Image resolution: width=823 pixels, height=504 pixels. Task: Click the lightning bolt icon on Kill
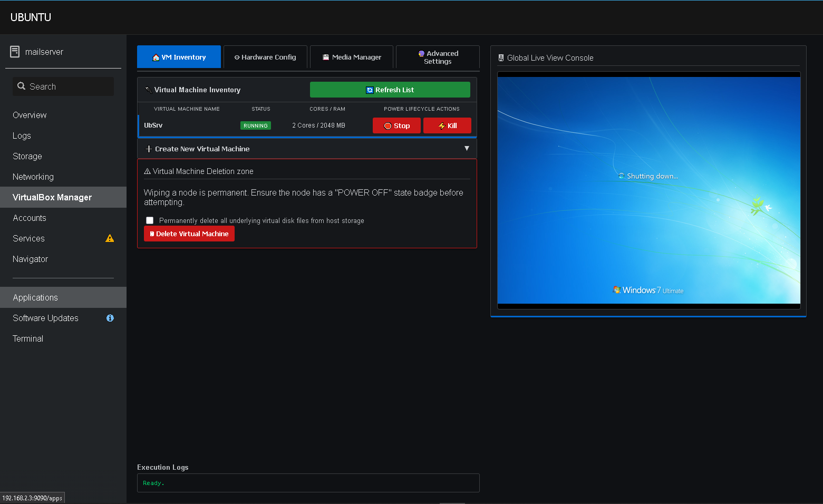click(442, 126)
